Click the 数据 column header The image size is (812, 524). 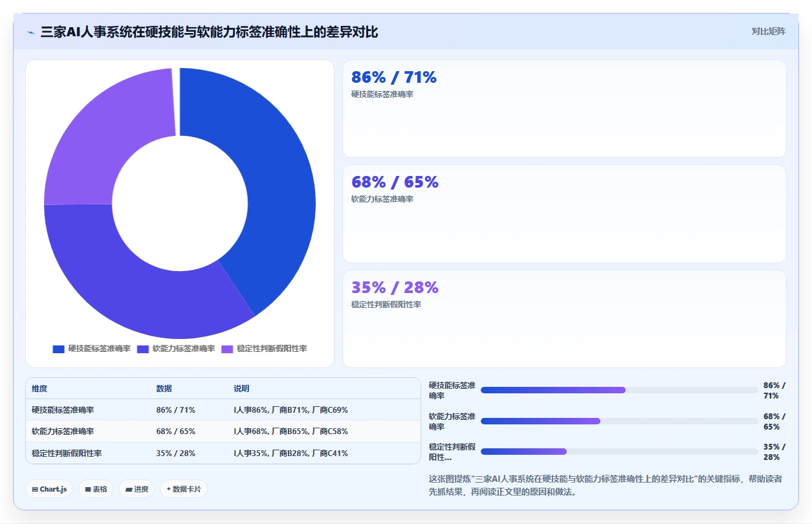(x=164, y=389)
